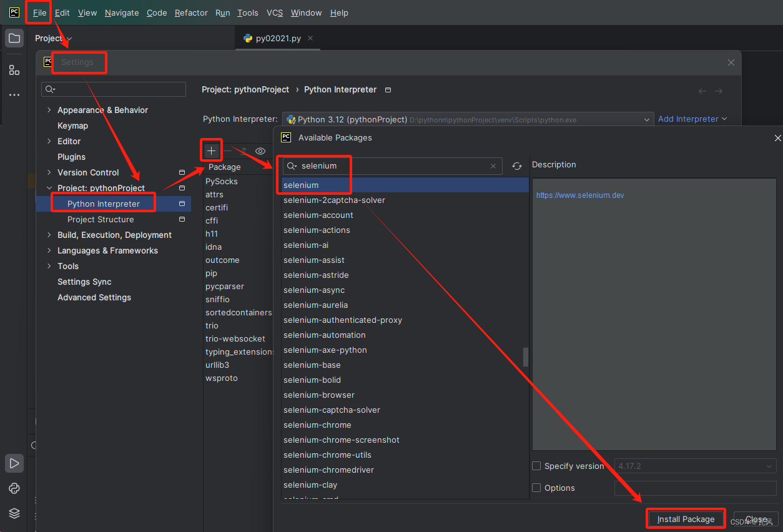
Task: Close the Settings dialog with X
Action: click(x=731, y=62)
